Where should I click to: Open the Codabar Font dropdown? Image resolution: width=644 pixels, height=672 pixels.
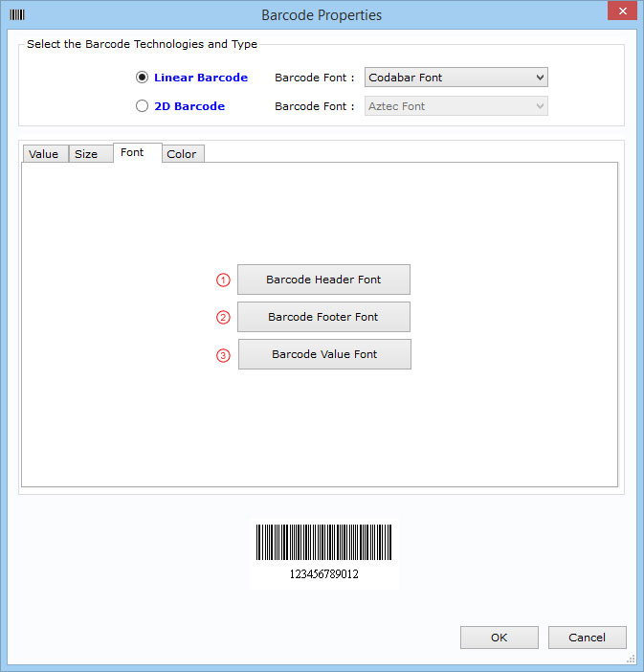tap(455, 78)
